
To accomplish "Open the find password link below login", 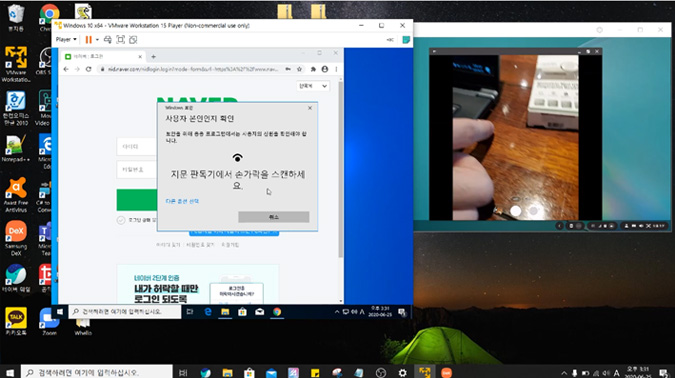I will pos(200,245).
